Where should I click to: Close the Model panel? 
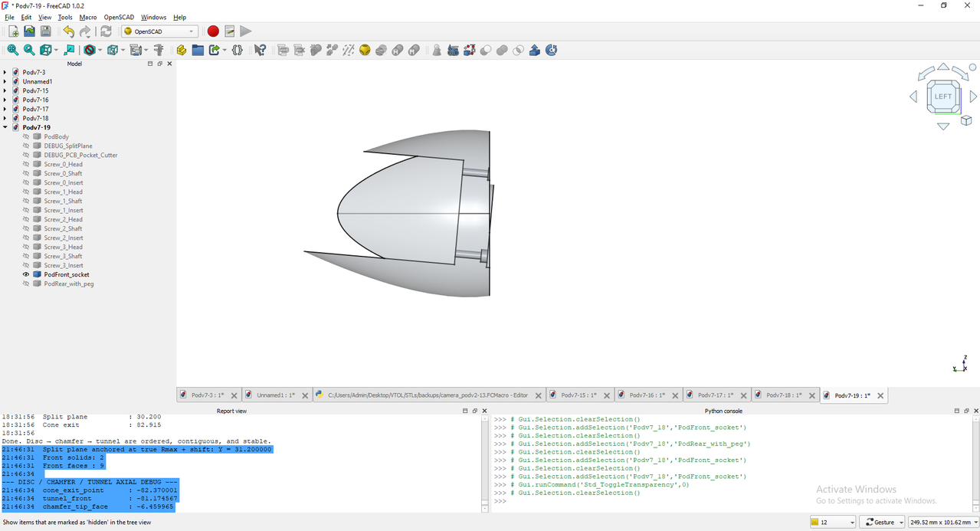coord(169,64)
